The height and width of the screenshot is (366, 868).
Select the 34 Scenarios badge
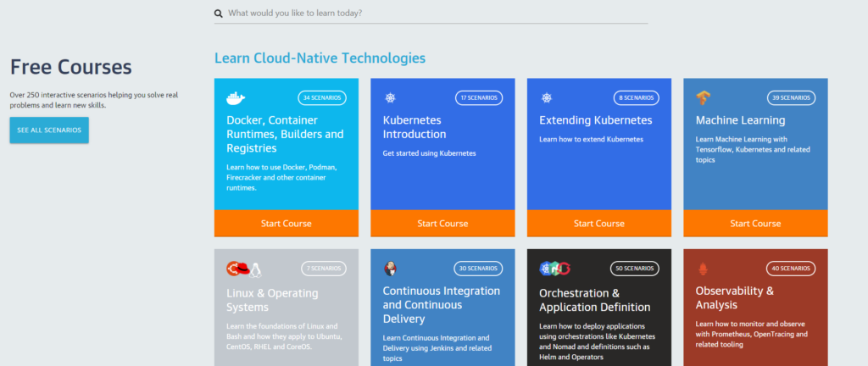click(x=322, y=98)
